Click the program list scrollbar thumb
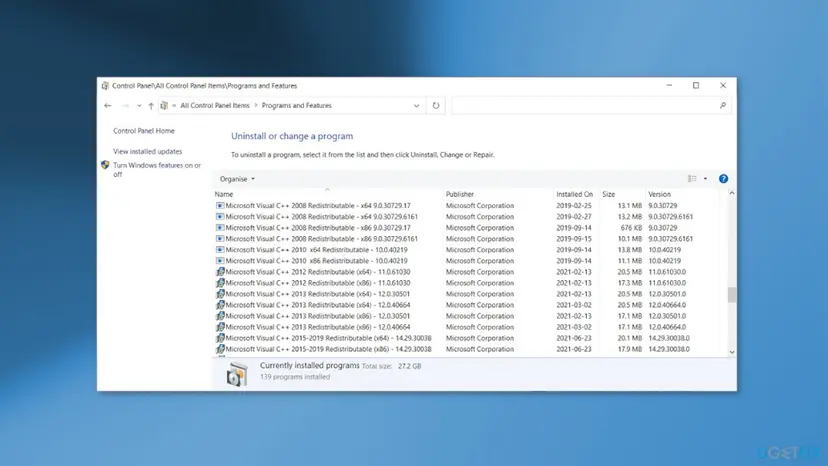This screenshot has height=466, width=828. point(732,295)
